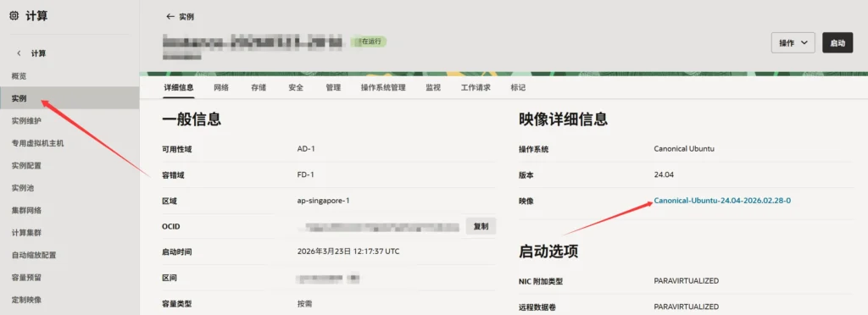
Task: Click the 启动时间 field label
Action: pos(177,252)
